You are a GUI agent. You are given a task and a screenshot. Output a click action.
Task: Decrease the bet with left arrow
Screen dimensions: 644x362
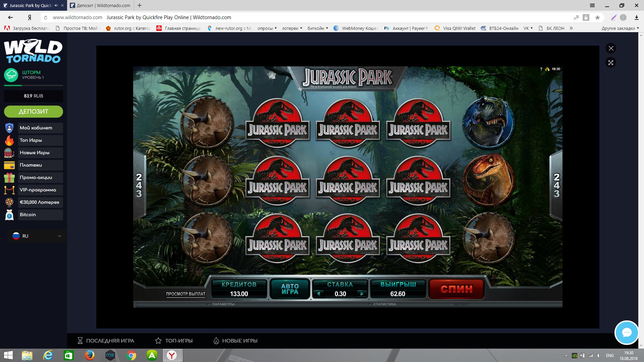(319, 294)
